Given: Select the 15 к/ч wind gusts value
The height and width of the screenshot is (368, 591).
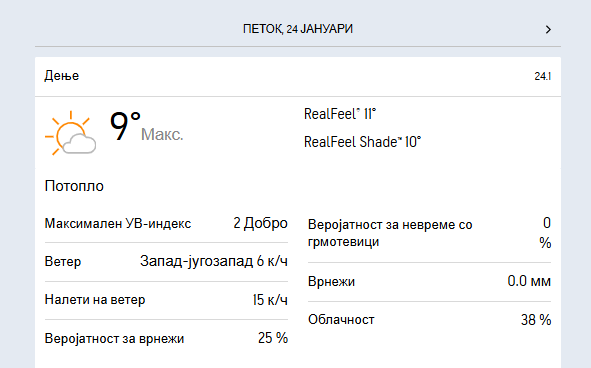Looking at the screenshot, I should [270, 300].
